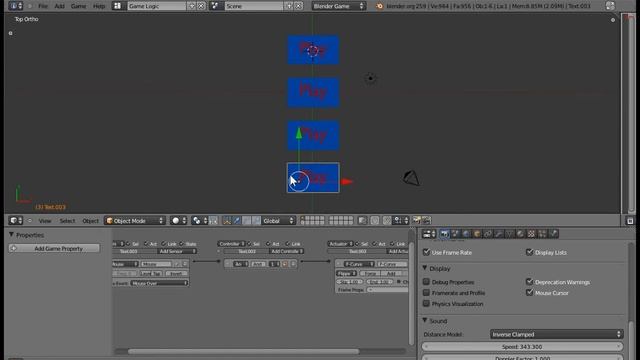Viewport: 640px width, 360px height.
Task: Open the Object Mode dropdown
Action: [135, 221]
